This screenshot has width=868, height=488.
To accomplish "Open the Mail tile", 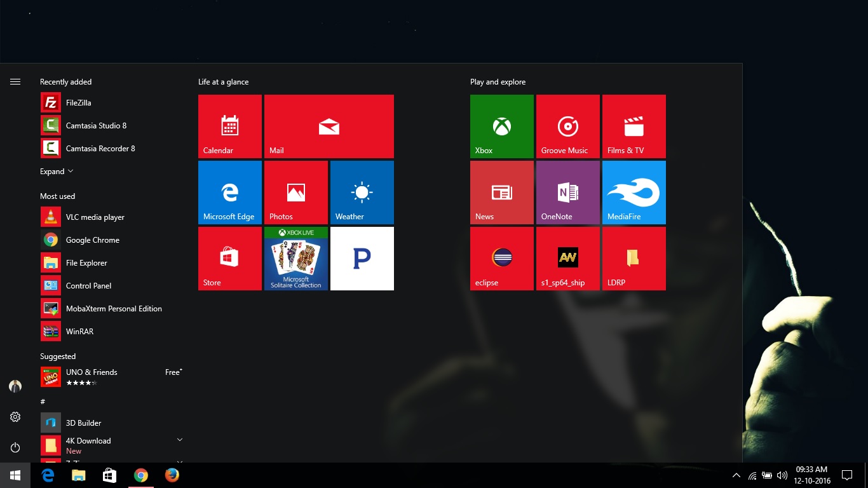I will click(x=329, y=126).
